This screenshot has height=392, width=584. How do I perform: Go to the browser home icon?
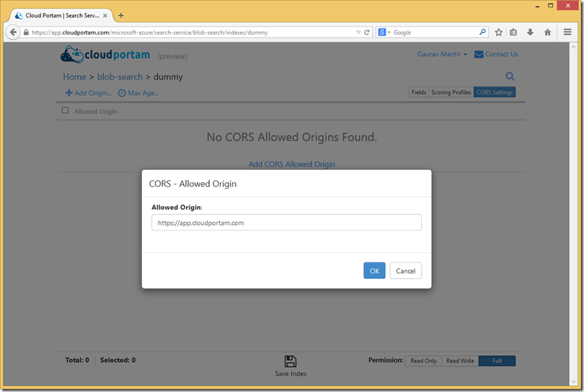pos(547,32)
